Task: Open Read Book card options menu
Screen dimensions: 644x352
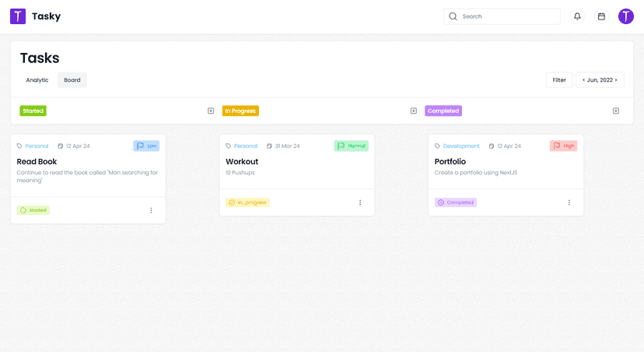Action: 151,210
